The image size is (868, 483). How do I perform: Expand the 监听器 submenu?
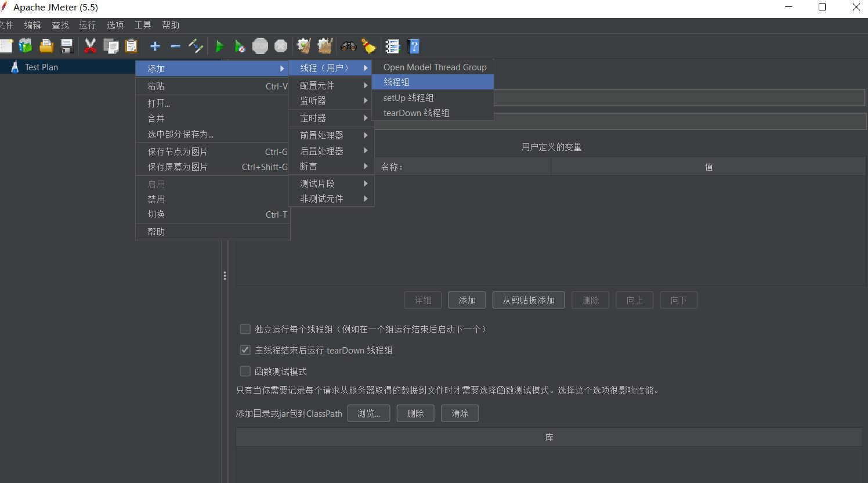point(331,100)
